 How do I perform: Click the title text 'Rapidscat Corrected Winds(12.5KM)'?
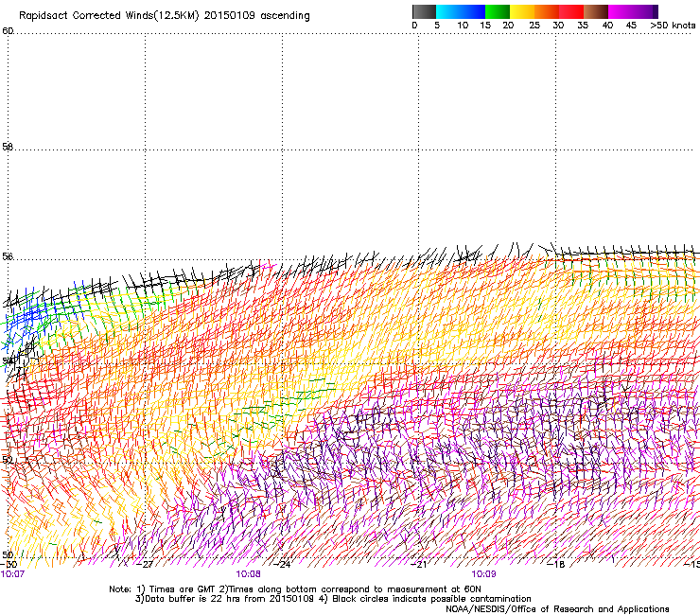point(109,16)
